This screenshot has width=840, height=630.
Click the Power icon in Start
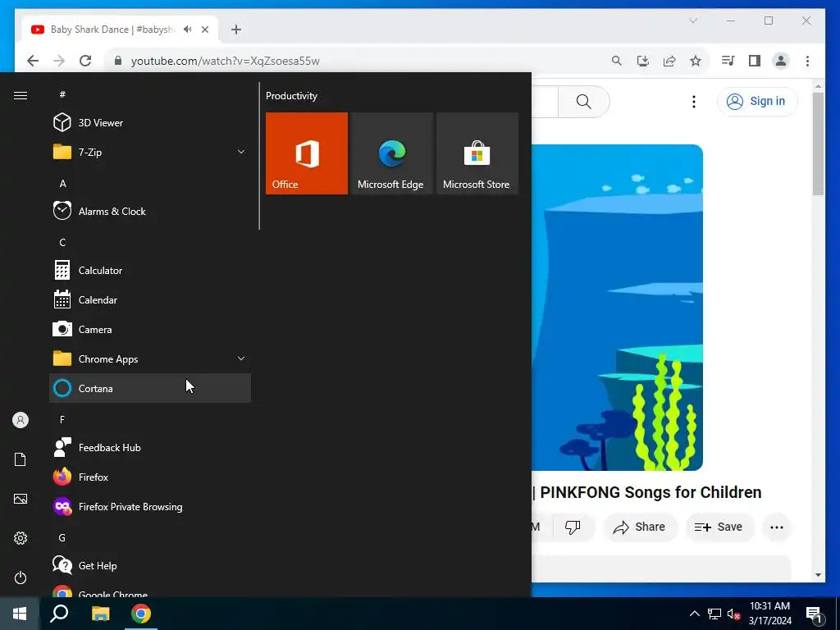coord(21,577)
